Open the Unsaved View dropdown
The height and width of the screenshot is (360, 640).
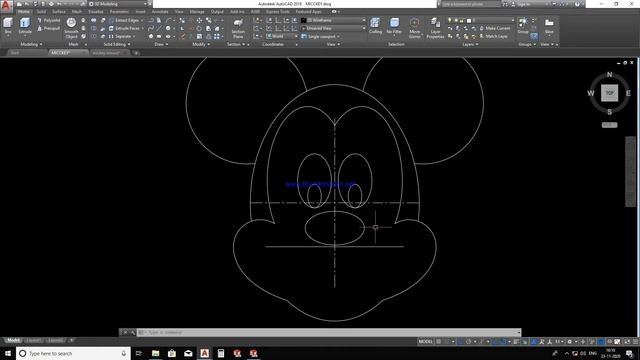click(x=333, y=28)
